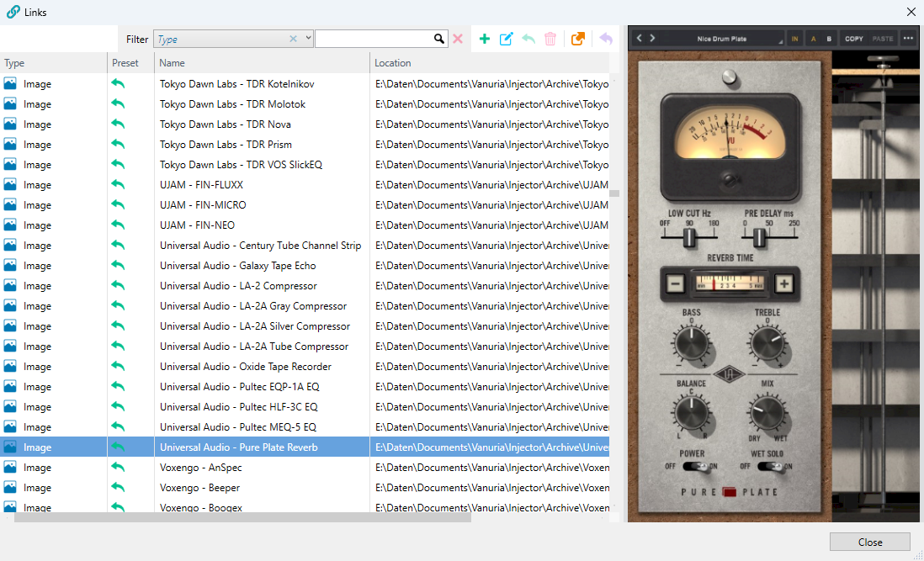
Task: Click preset arrow for UJAM FIN-FLUXX row
Action: click(118, 184)
